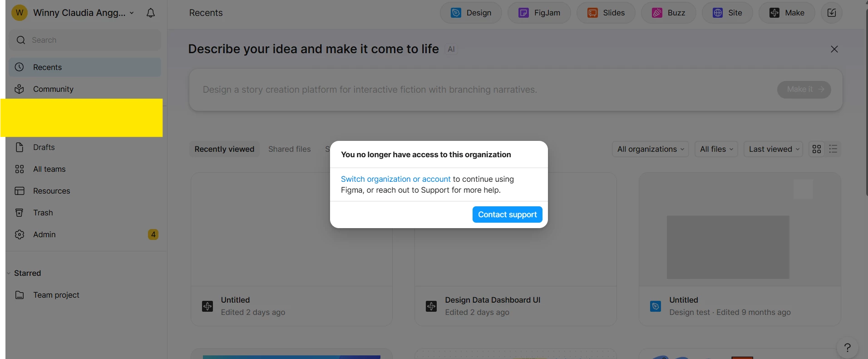Click the W user avatar

[x=20, y=13]
